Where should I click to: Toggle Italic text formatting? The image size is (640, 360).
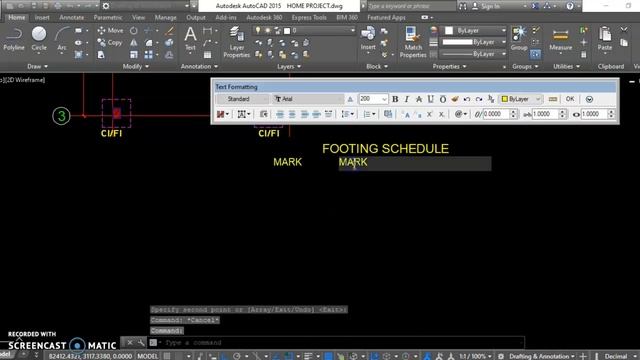pos(407,99)
